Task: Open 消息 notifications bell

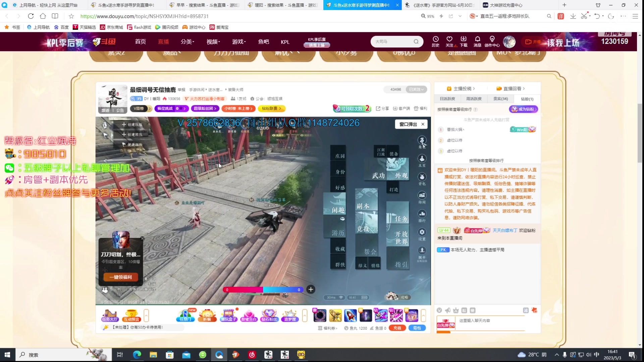Action: (477, 42)
